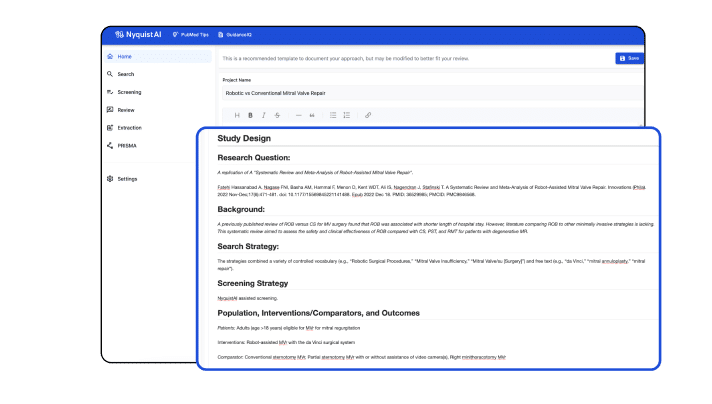Toggle bold formatting in the editor toolbar
This screenshot has height=404, width=712.
click(x=250, y=115)
